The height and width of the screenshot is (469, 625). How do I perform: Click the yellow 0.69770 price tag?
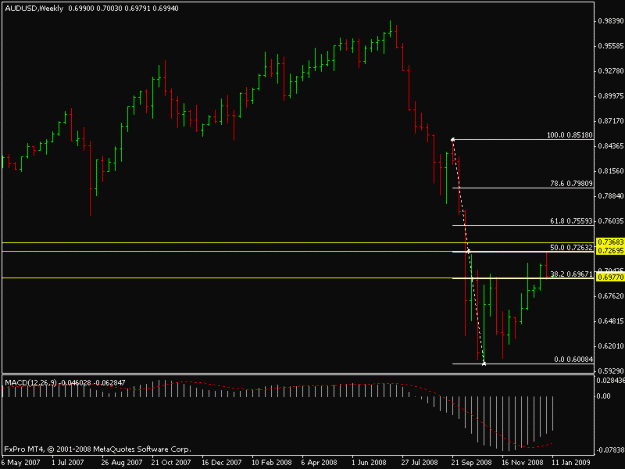[x=610, y=277]
